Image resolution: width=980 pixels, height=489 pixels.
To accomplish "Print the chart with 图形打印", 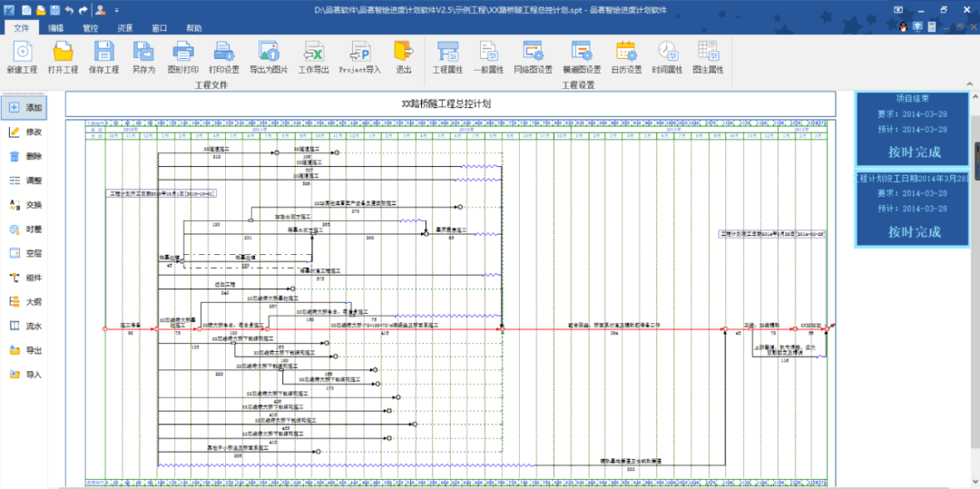I will (x=183, y=57).
